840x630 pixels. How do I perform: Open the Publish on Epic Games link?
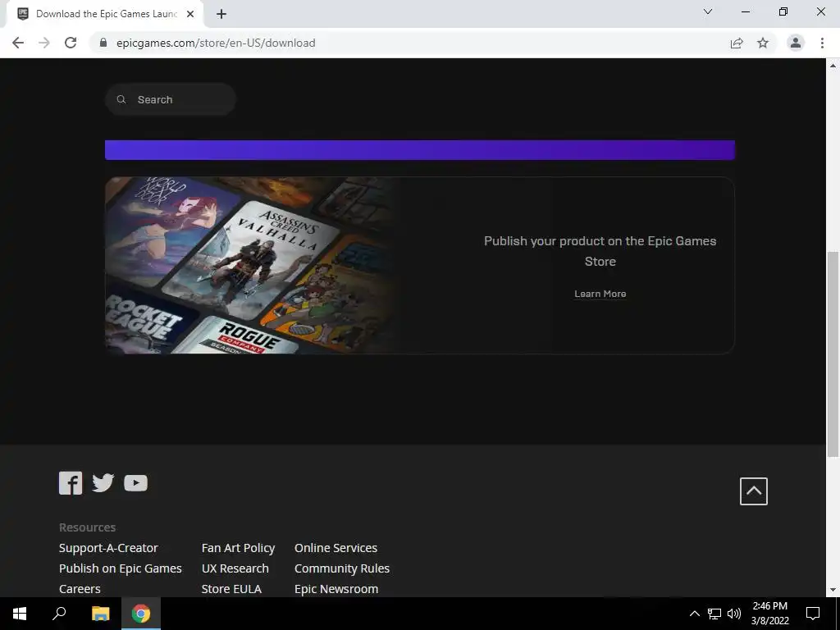click(120, 568)
